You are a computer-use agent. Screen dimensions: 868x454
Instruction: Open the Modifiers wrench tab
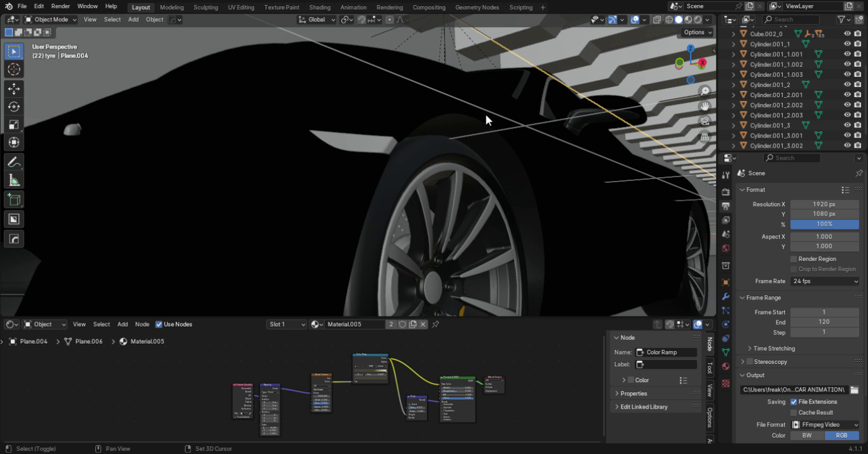725,296
